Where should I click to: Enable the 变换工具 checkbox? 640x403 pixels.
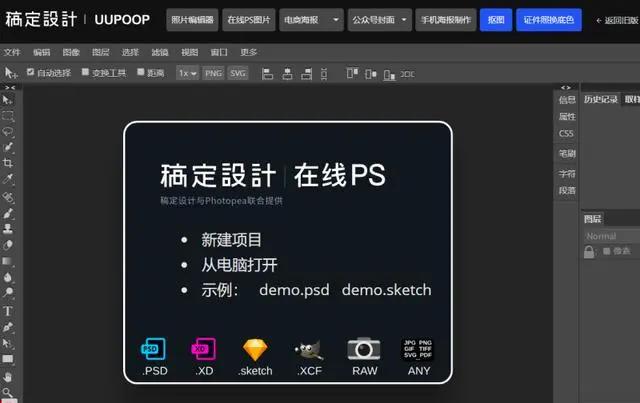point(85,72)
